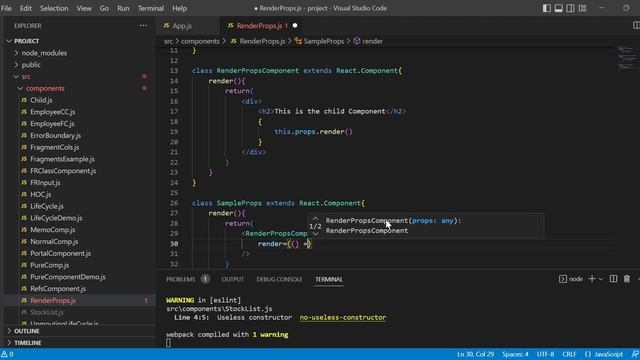Image resolution: width=640 pixels, height=360 pixels.
Task: Click Ln 30, Col 29 status item
Action: [x=476, y=354]
